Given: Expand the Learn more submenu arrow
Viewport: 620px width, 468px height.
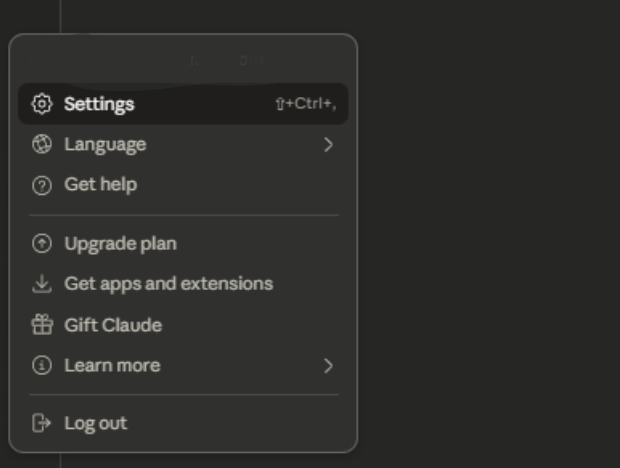Looking at the screenshot, I should (x=328, y=366).
